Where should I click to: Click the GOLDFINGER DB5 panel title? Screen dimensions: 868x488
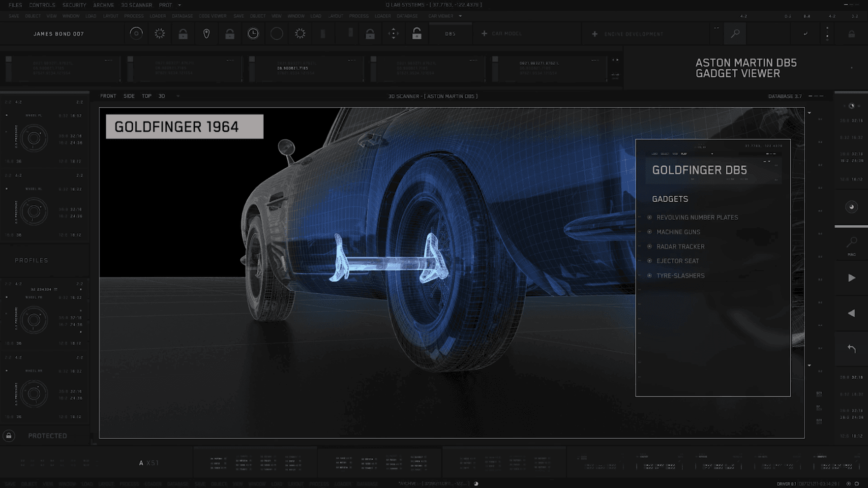pos(699,170)
